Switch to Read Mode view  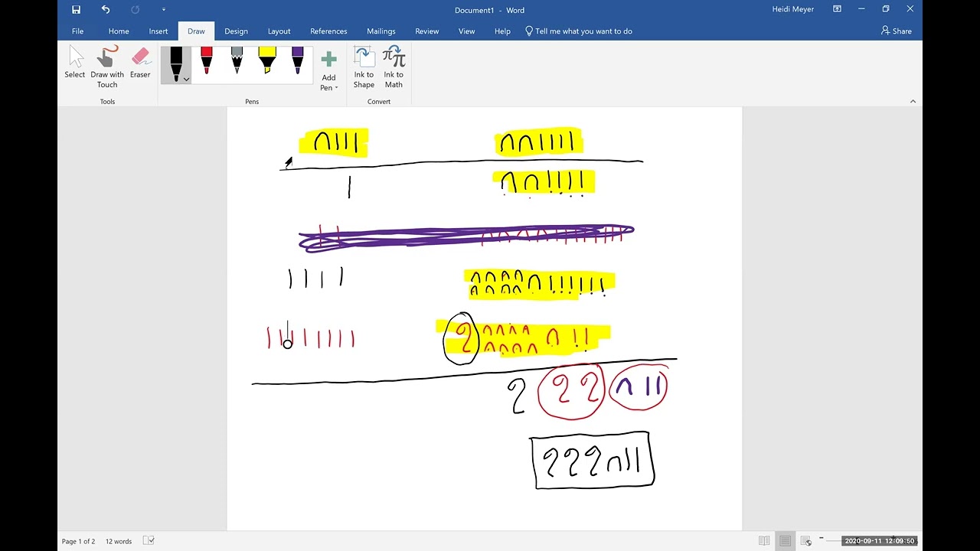tap(764, 541)
